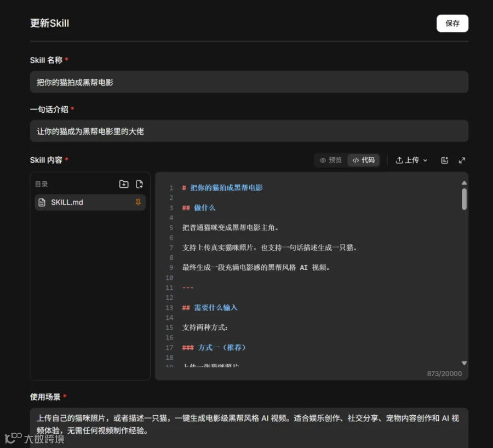This screenshot has height=448, width=493.
Task: Edit the Skill 名称 input field
Action: point(249,82)
